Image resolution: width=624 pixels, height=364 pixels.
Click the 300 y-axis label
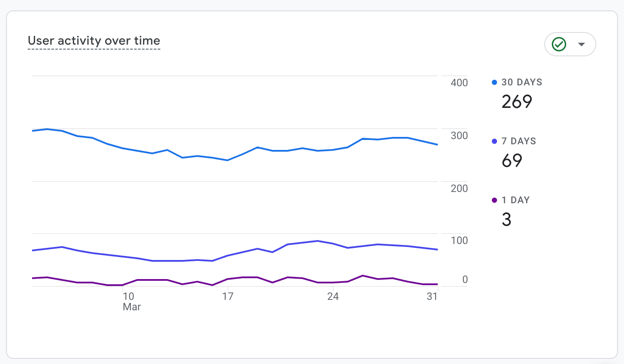[459, 135]
